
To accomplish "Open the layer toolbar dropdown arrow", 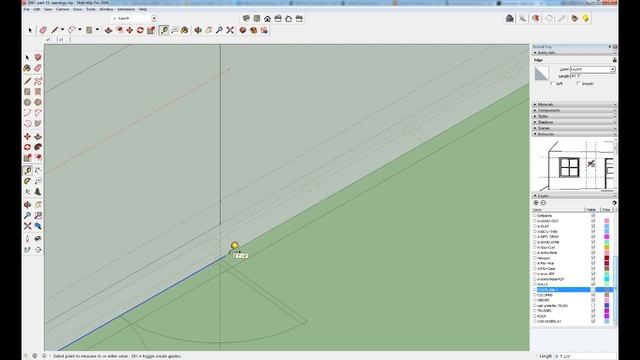I will point(154,18).
